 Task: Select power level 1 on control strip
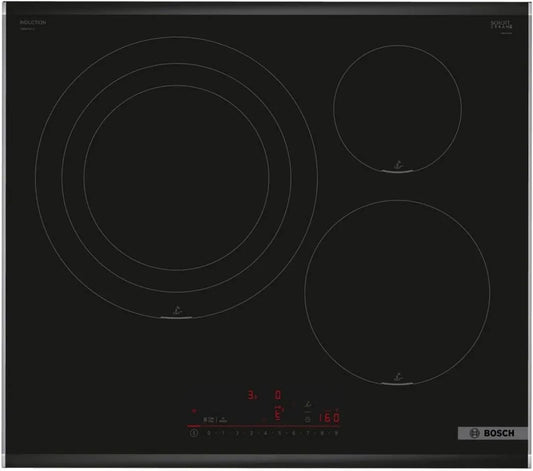point(223,433)
